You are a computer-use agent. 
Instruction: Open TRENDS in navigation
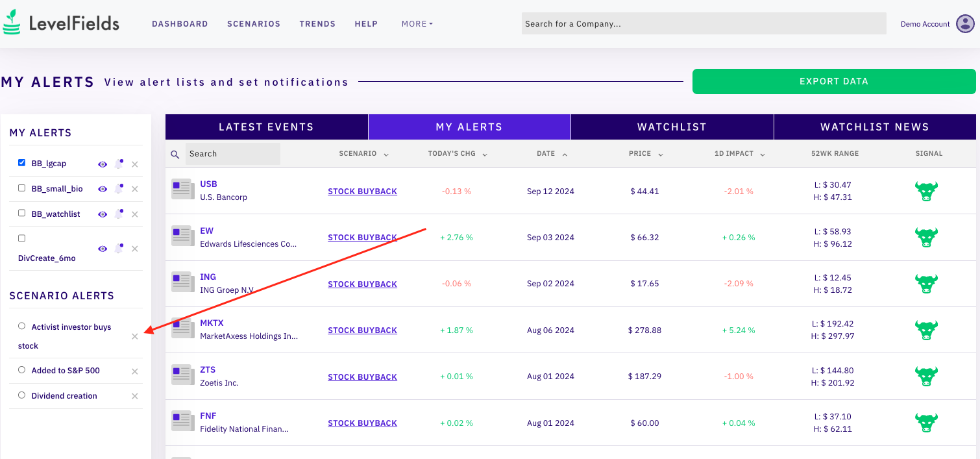(x=317, y=24)
